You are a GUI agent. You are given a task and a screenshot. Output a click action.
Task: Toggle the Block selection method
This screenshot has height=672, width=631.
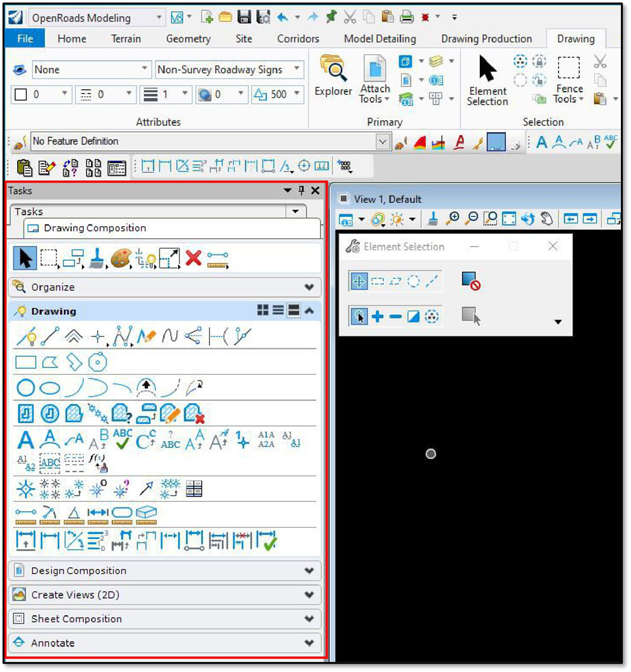click(377, 281)
